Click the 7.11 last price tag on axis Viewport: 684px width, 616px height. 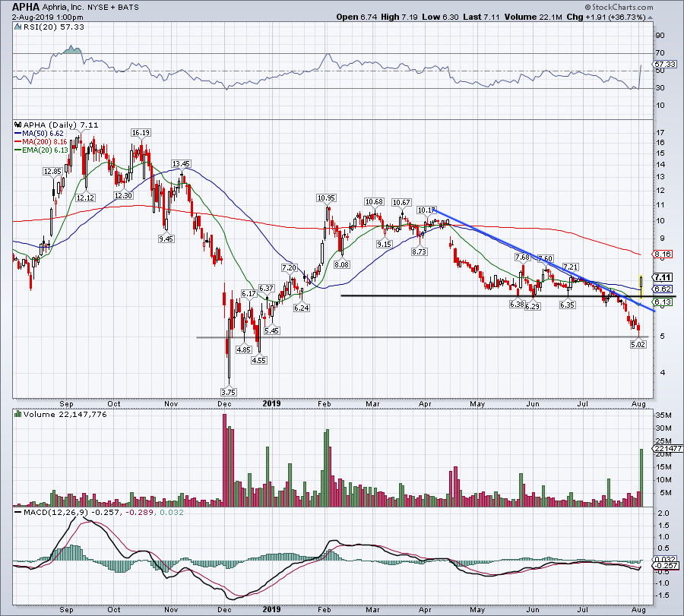click(663, 277)
